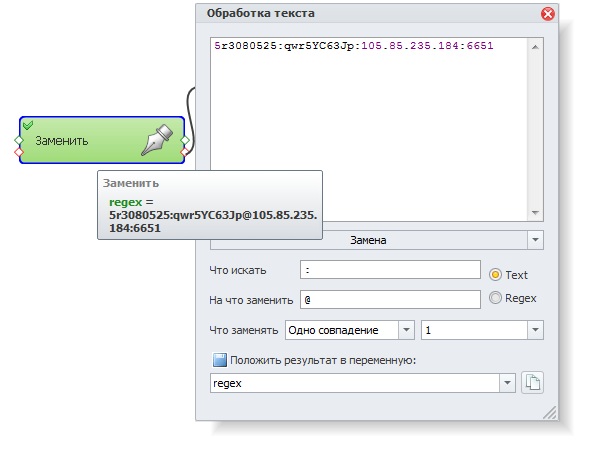589x449 pixels.
Task: Click the floppy disk save-to-variable icon
Action: click(x=220, y=360)
